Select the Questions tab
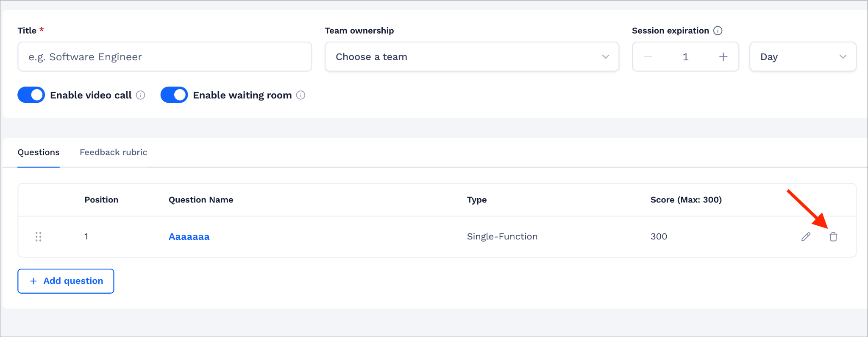The width and height of the screenshot is (868, 337). pos(39,152)
